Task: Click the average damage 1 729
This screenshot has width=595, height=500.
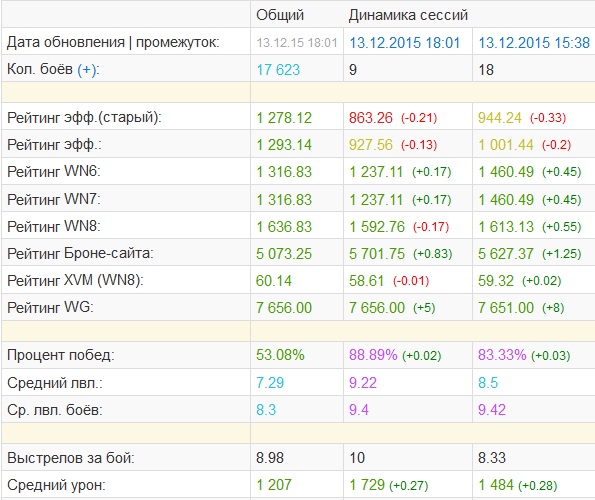Action: (367, 485)
